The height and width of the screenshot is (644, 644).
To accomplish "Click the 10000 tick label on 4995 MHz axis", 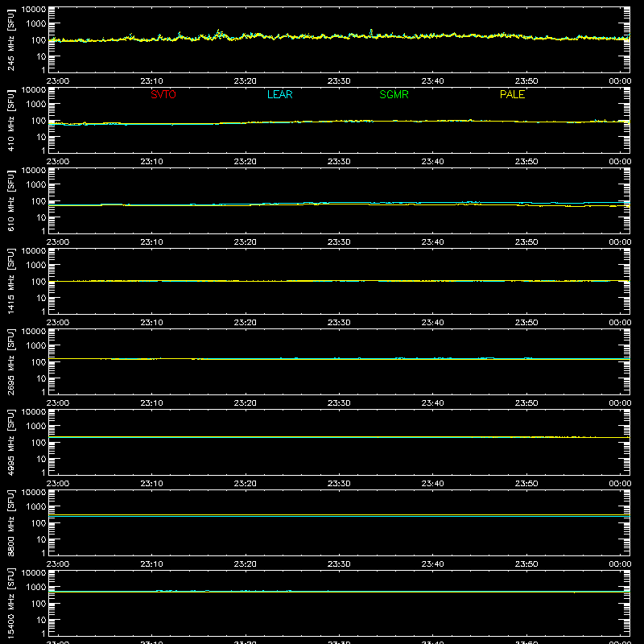I will [34, 412].
